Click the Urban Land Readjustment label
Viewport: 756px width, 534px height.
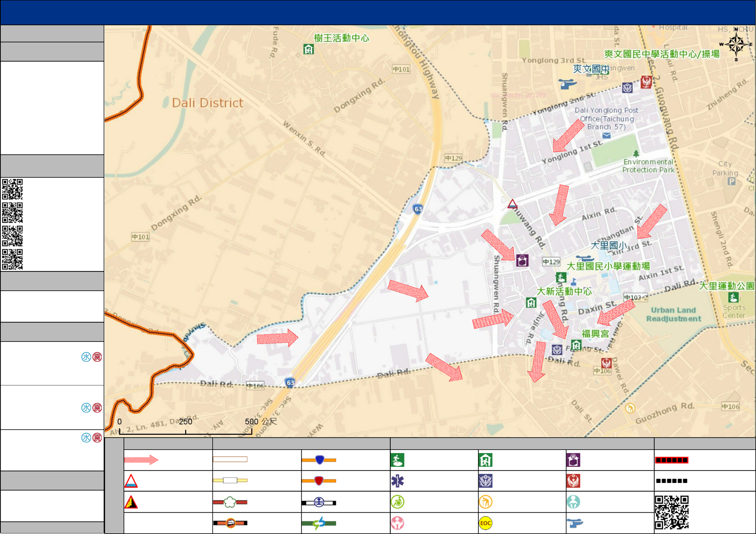point(674,314)
